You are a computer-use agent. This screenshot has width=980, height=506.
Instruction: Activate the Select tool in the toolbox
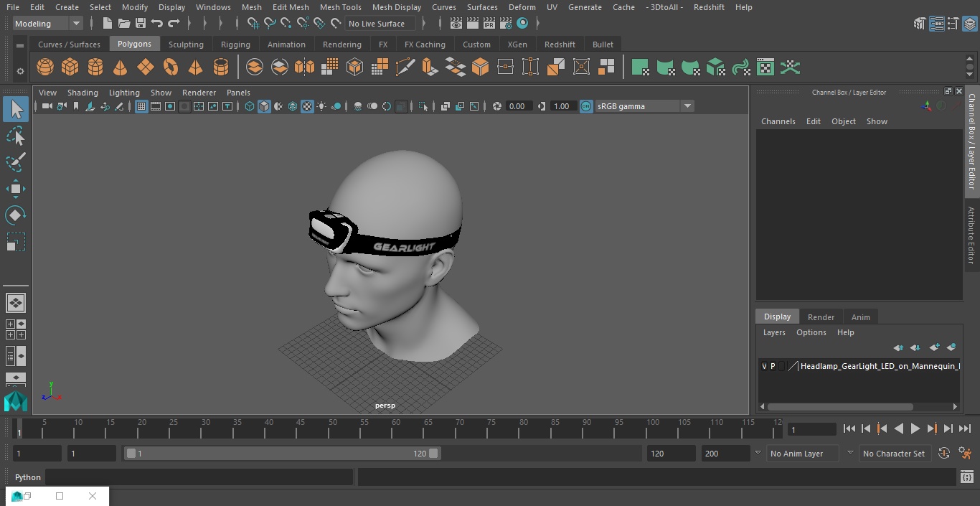[x=16, y=109]
